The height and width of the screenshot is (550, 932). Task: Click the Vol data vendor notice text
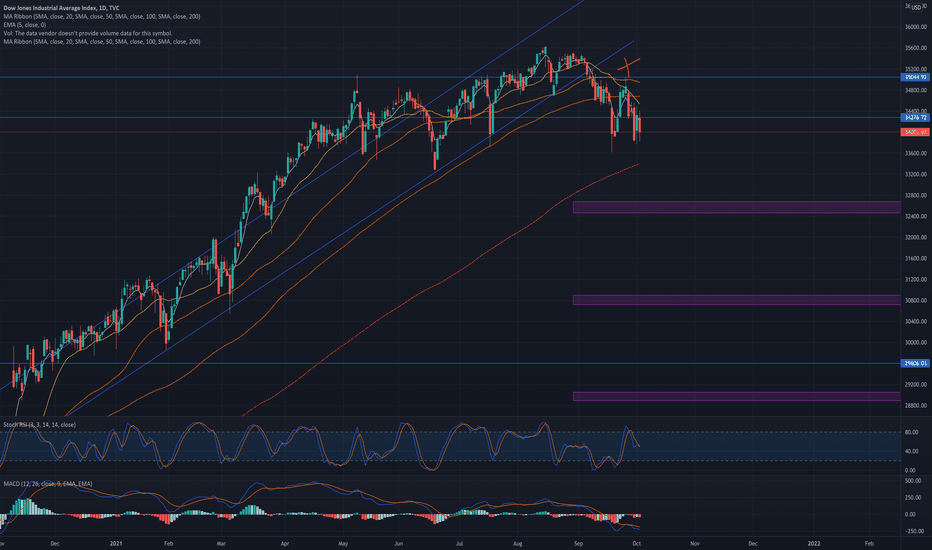[x=88, y=33]
